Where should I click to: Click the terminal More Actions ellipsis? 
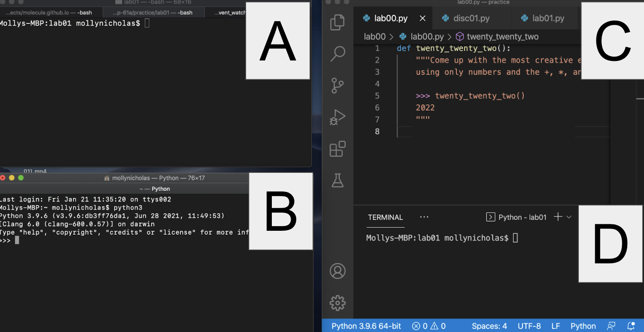424,217
